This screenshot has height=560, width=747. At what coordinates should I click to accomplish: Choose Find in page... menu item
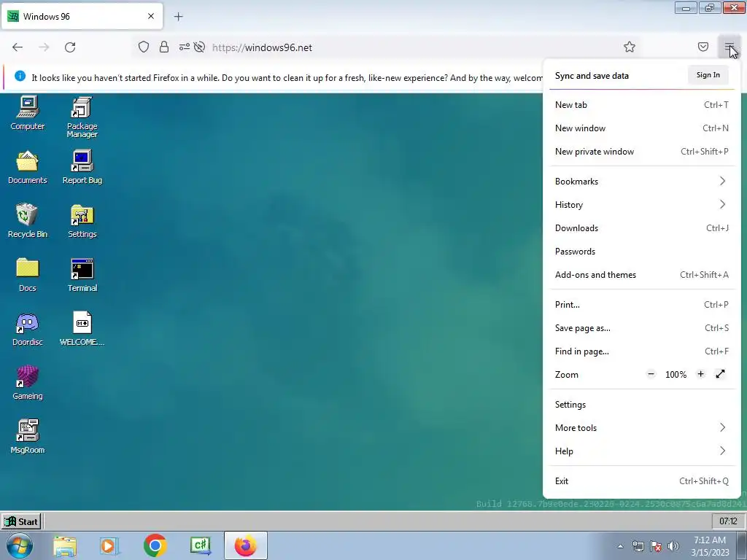pos(642,351)
